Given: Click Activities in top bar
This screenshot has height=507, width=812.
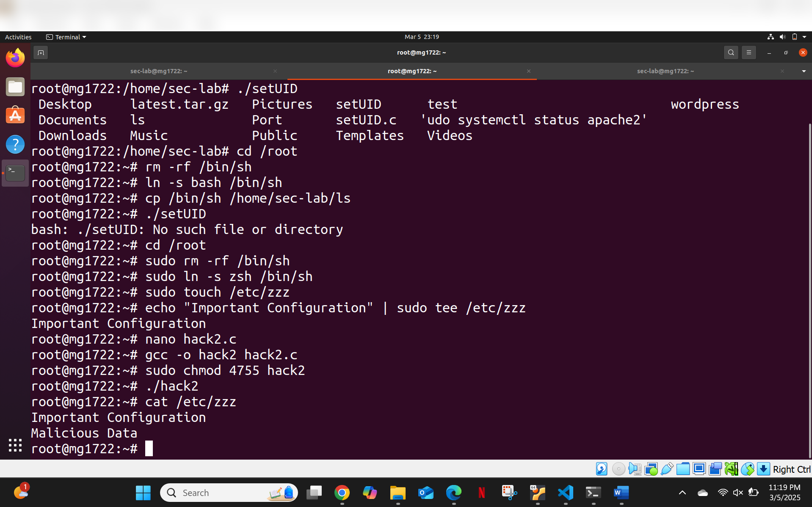Looking at the screenshot, I should click(x=18, y=37).
